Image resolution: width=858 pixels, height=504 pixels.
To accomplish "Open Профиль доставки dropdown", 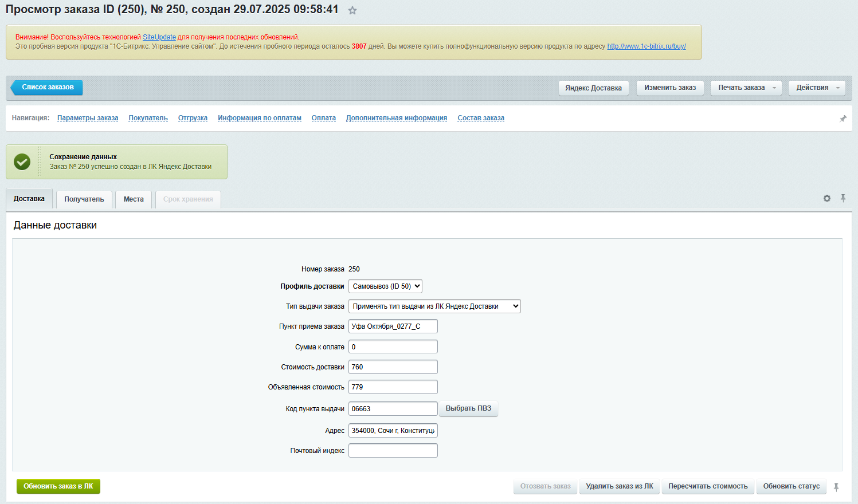I will (385, 286).
